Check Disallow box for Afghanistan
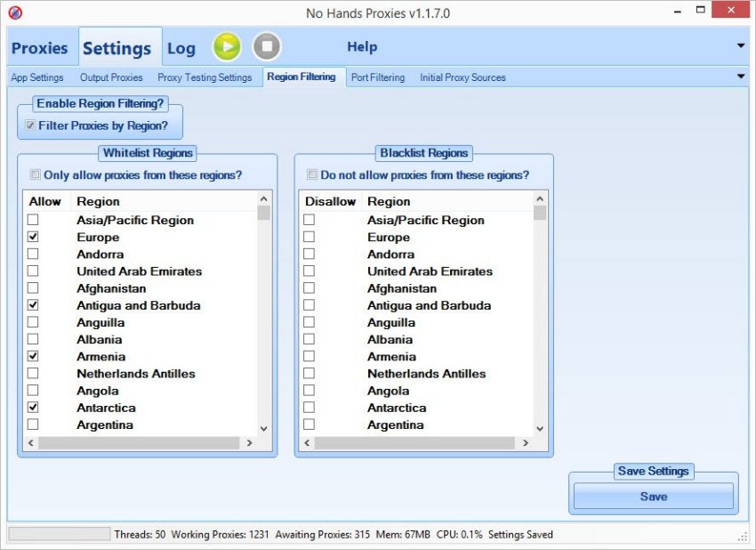This screenshot has height=550, width=756. (309, 288)
